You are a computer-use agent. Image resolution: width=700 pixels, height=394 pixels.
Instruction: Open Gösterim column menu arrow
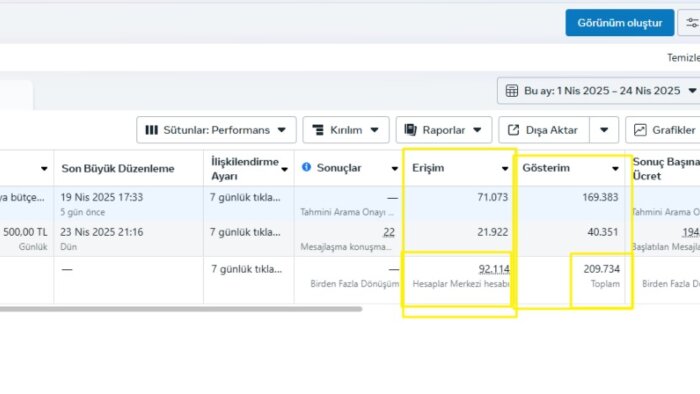[x=615, y=169]
